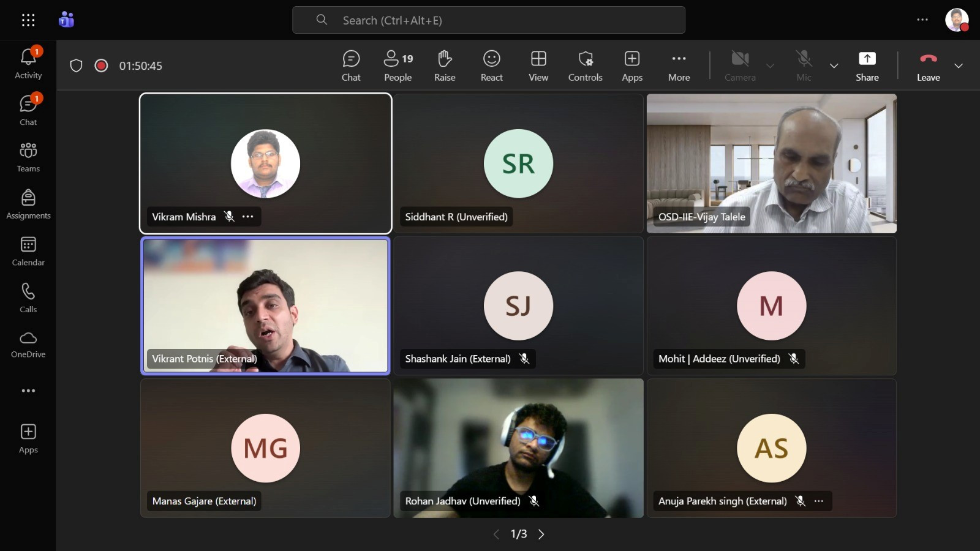Open the React emoji options
980x551 pixels.
point(491,66)
